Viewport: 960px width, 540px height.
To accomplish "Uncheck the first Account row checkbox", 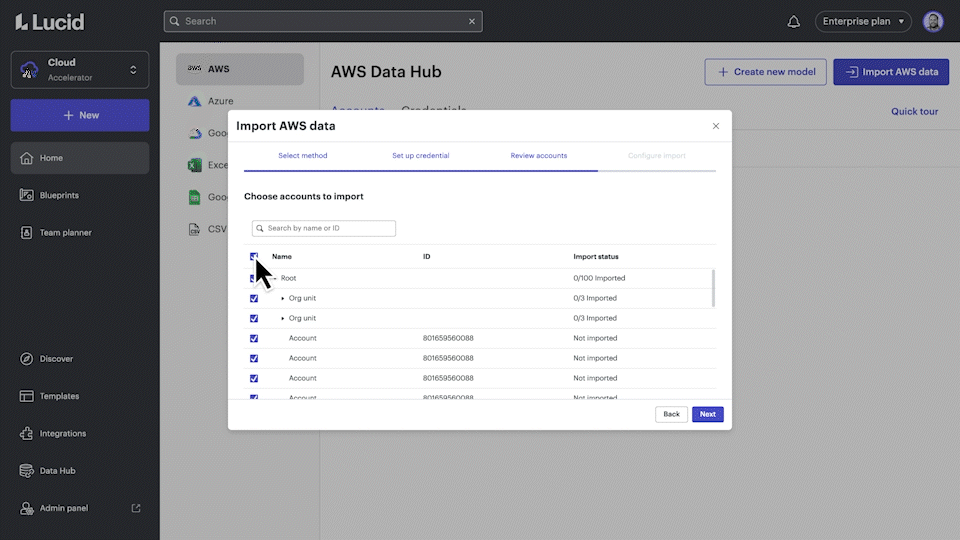I will (x=254, y=338).
